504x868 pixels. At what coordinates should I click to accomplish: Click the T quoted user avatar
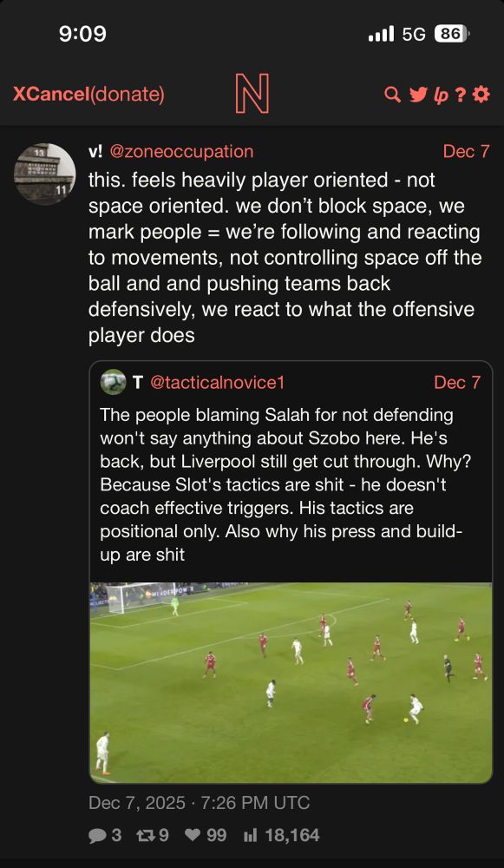coord(113,382)
